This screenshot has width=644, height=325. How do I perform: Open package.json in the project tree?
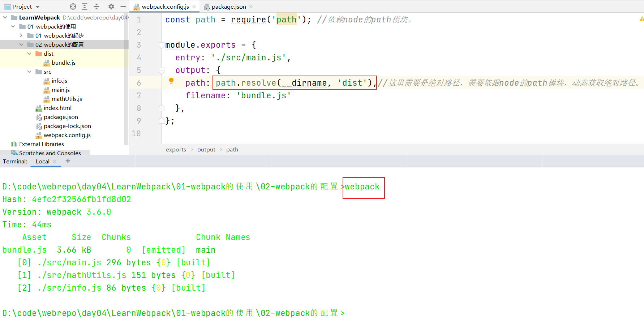(61, 117)
